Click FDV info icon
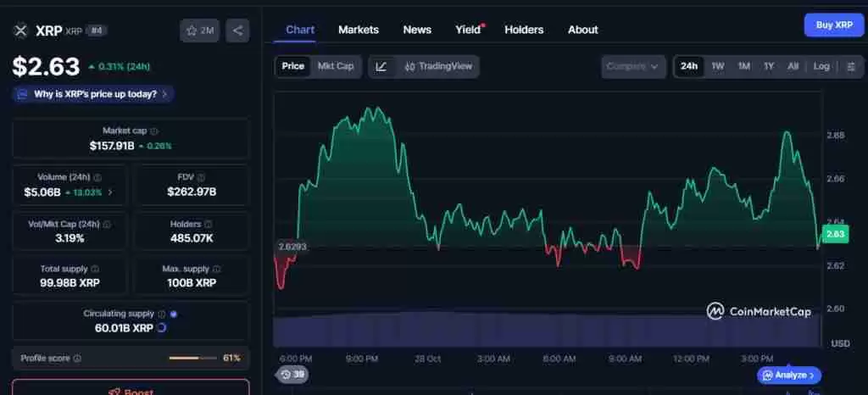The image size is (868, 395). tap(201, 178)
